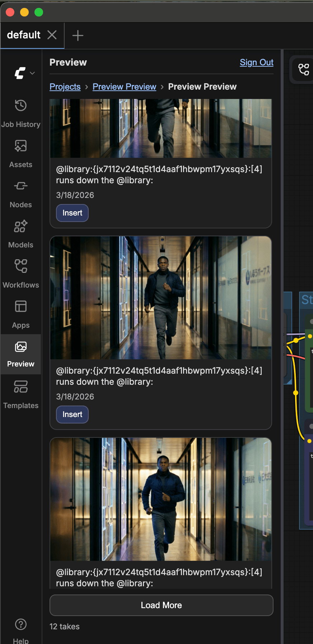
Task: Click the current 'Preview Preview' breadcrumb text
Action: pyautogui.click(x=202, y=87)
